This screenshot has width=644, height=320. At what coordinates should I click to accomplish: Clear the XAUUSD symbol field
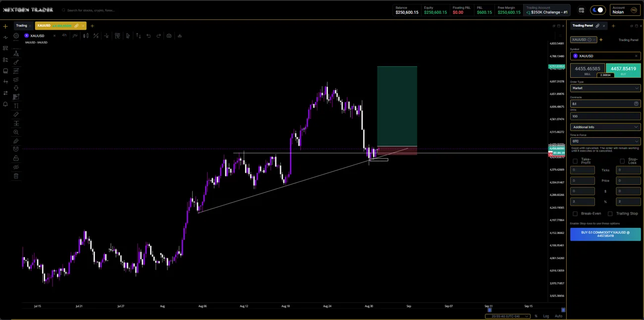coord(636,56)
